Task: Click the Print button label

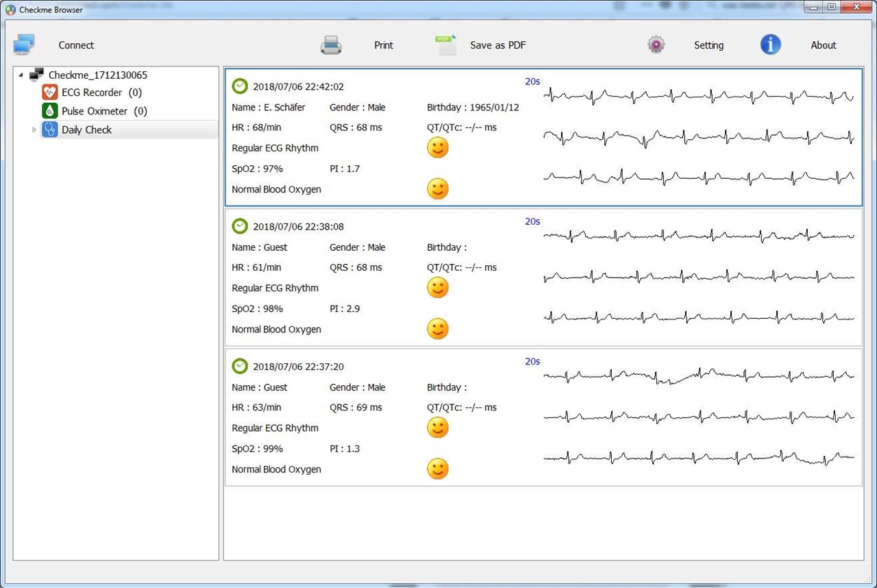Action: (x=384, y=45)
